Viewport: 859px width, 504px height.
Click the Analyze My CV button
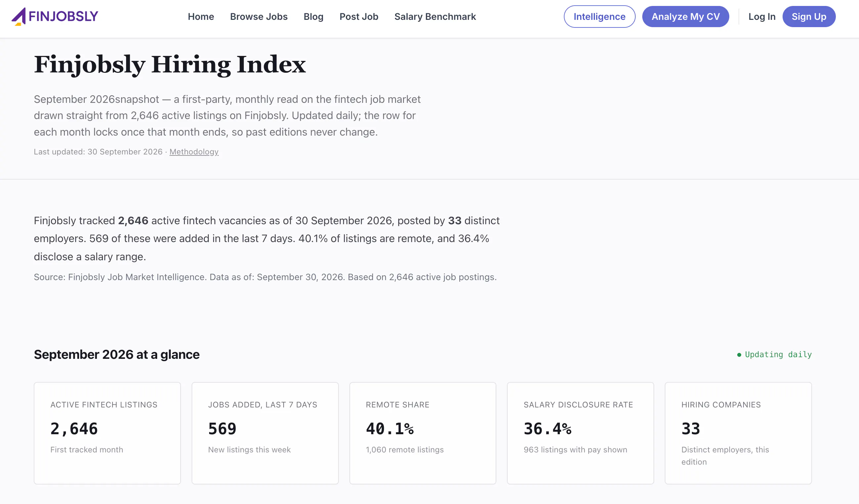coord(686,16)
